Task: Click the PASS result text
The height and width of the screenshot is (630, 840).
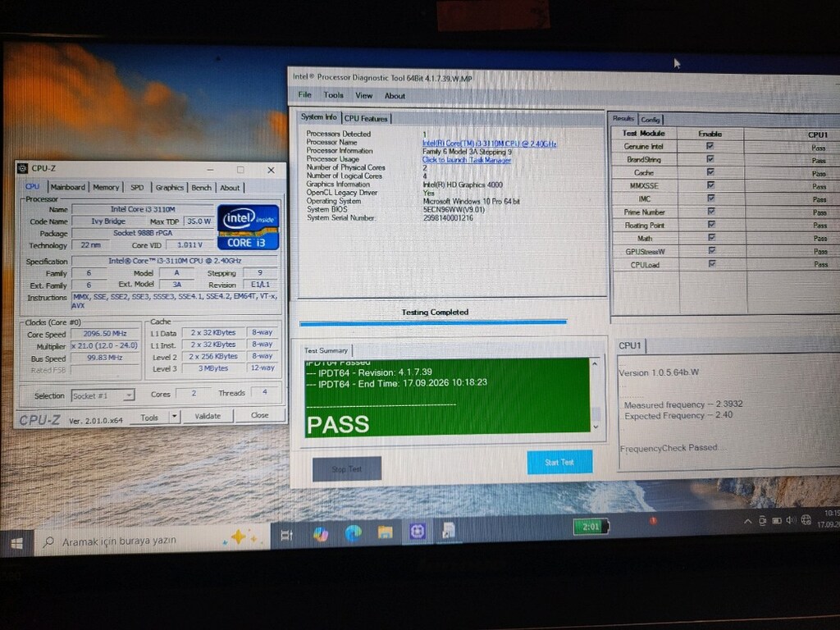Action: pos(338,424)
